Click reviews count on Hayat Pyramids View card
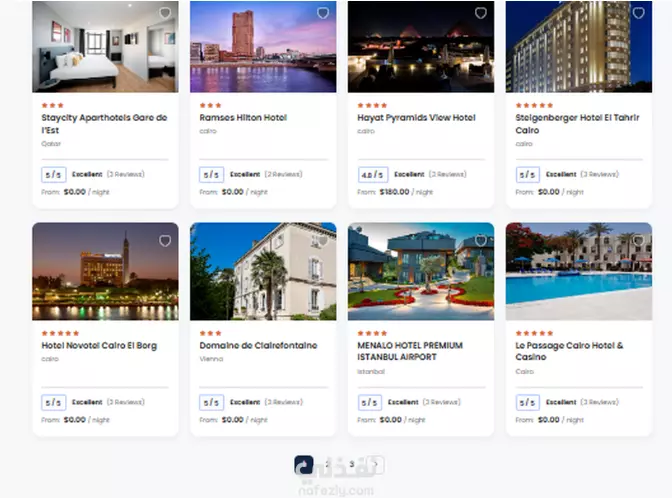The height and width of the screenshot is (498, 672). tap(447, 174)
